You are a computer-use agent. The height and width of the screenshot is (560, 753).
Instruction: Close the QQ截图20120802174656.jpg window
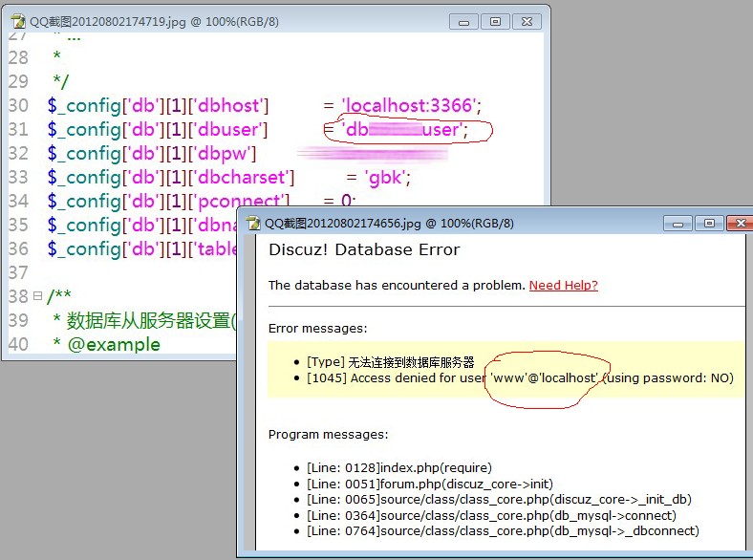[x=740, y=224]
